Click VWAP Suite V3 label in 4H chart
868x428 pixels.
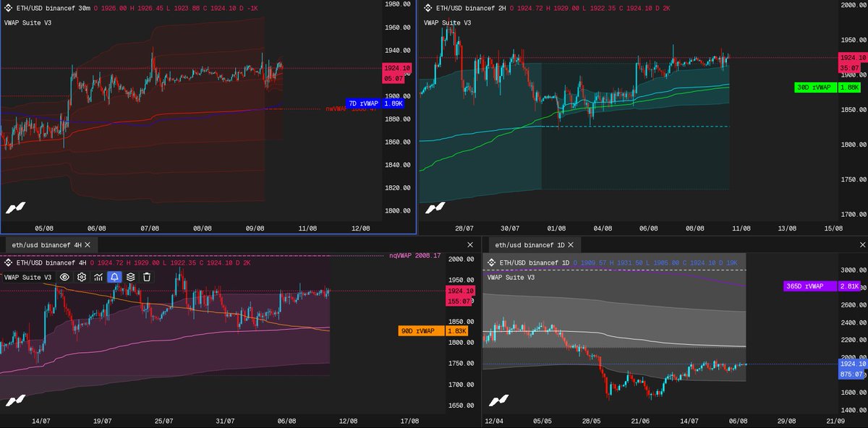point(27,277)
